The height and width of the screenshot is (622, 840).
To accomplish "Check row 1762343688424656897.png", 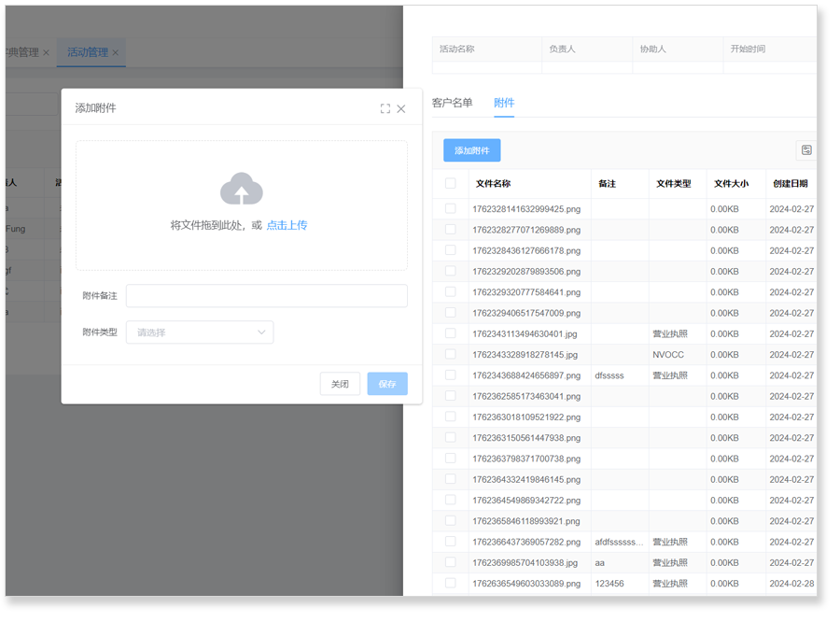I will point(451,375).
